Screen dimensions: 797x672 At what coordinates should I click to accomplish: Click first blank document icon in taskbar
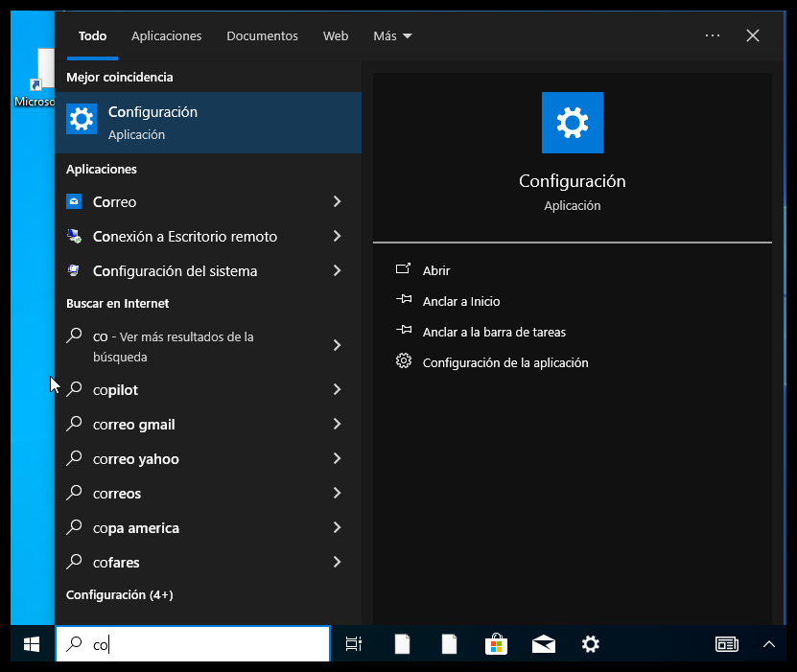(402, 644)
